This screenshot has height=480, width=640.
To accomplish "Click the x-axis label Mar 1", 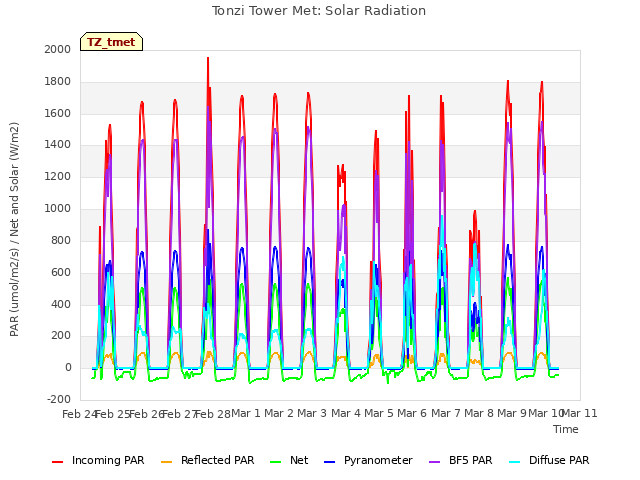I will (x=246, y=413).
